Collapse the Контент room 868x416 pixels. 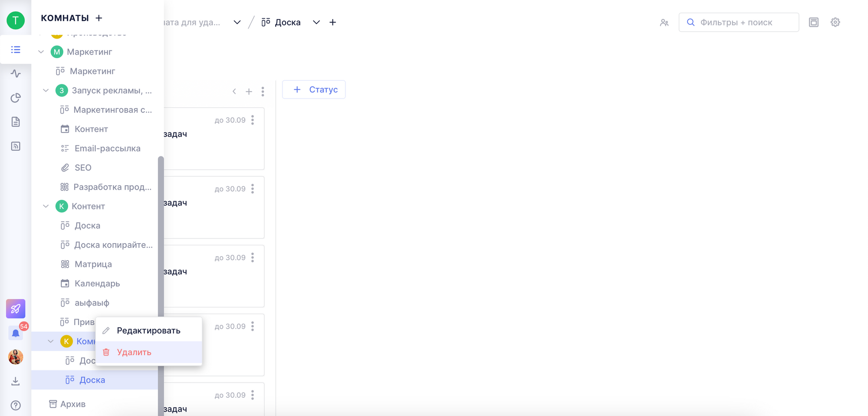coord(46,206)
